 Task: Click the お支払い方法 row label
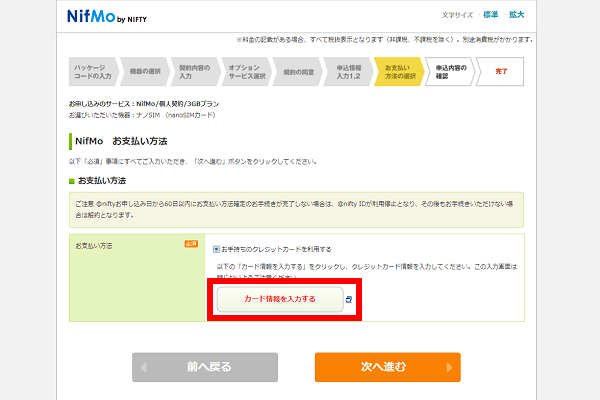pyautogui.click(x=94, y=246)
